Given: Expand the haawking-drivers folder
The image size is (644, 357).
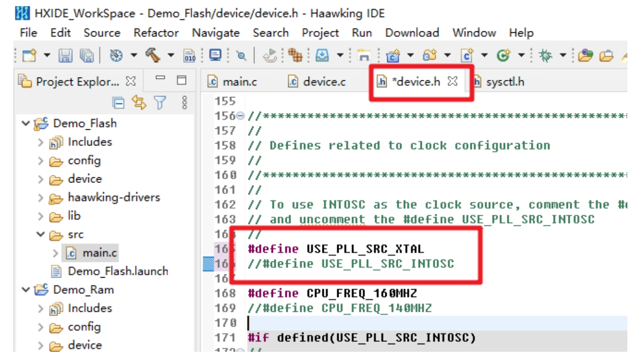Looking at the screenshot, I should click(x=41, y=198).
